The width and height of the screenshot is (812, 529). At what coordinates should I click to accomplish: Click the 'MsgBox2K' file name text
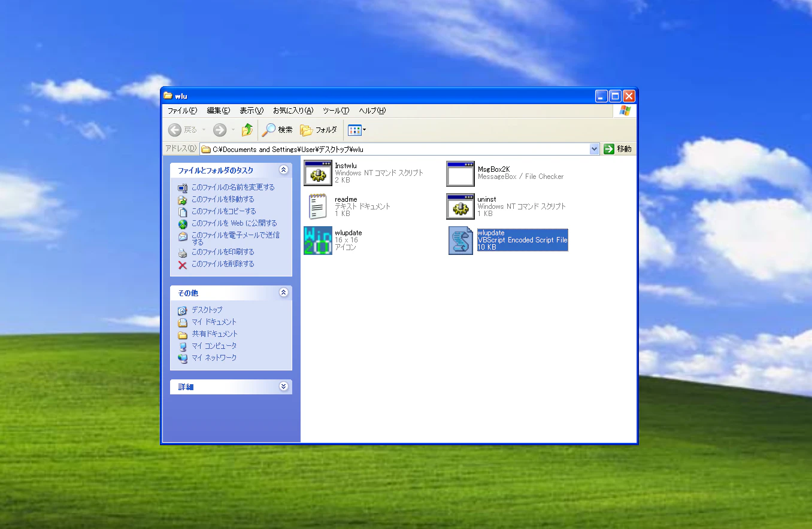494,169
